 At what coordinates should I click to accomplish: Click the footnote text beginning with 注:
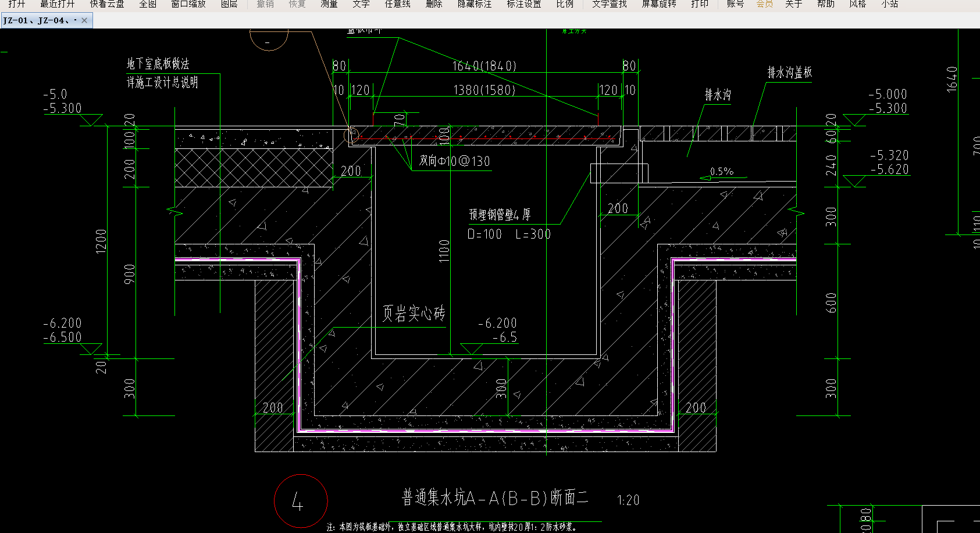click(452, 527)
